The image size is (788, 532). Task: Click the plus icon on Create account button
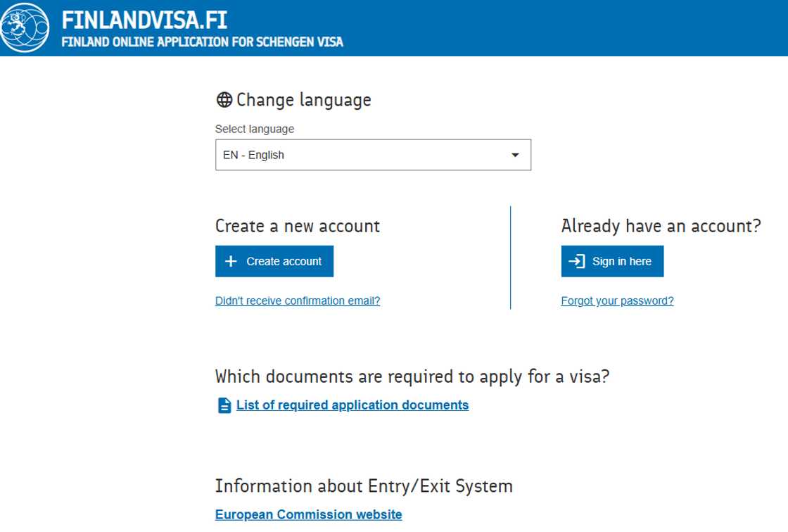coord(231,260)
